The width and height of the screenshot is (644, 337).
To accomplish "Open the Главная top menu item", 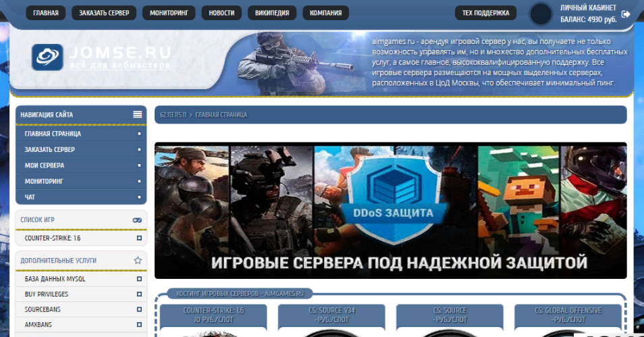I will (46, 13).
